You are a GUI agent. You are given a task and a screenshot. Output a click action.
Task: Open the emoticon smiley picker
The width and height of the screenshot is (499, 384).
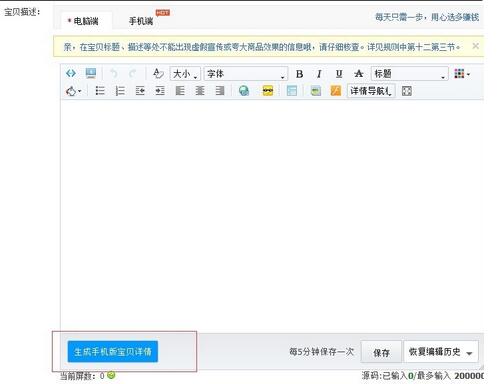tap(268, 91)
